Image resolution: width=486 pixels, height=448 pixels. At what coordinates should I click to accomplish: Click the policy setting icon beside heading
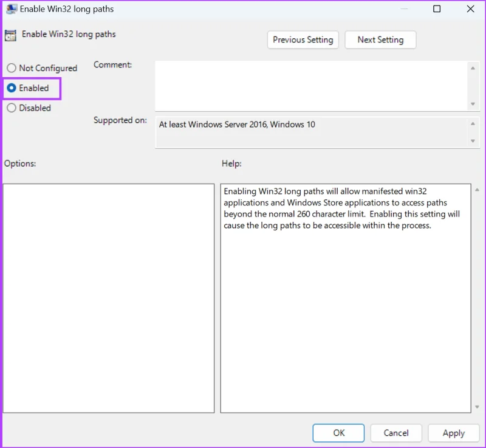pyautogui.click(x=10, y=35)
